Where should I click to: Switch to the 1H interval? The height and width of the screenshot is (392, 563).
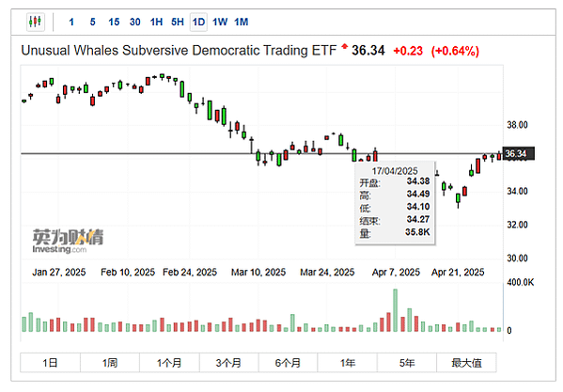click(x=156, y=23)
